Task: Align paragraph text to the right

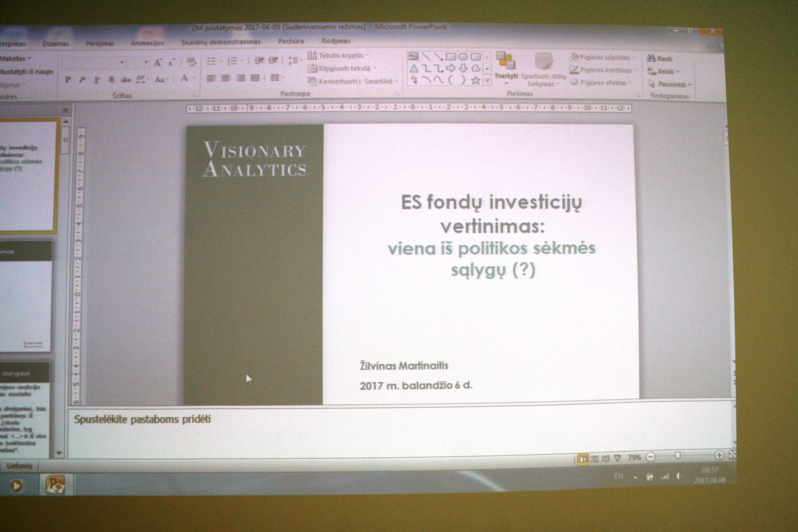Action: (241, 78)
